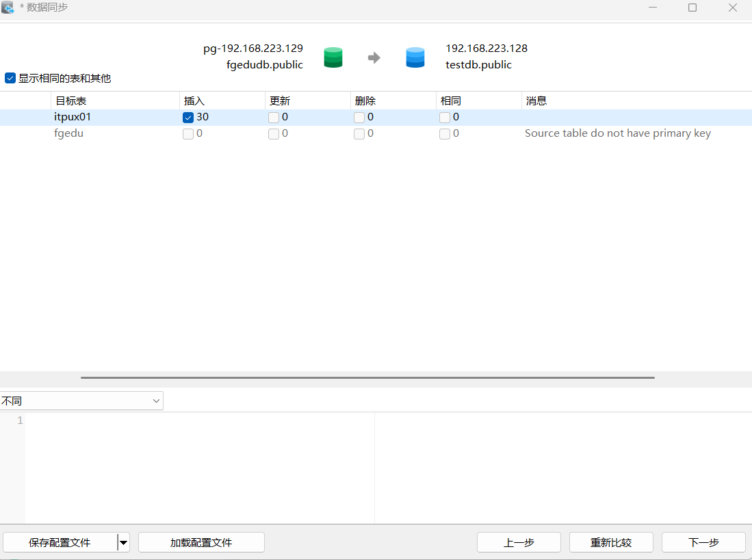The image size is (752, 560).
Task: Expand the arrow next to 保存配置文件
Action: [123, 543]
